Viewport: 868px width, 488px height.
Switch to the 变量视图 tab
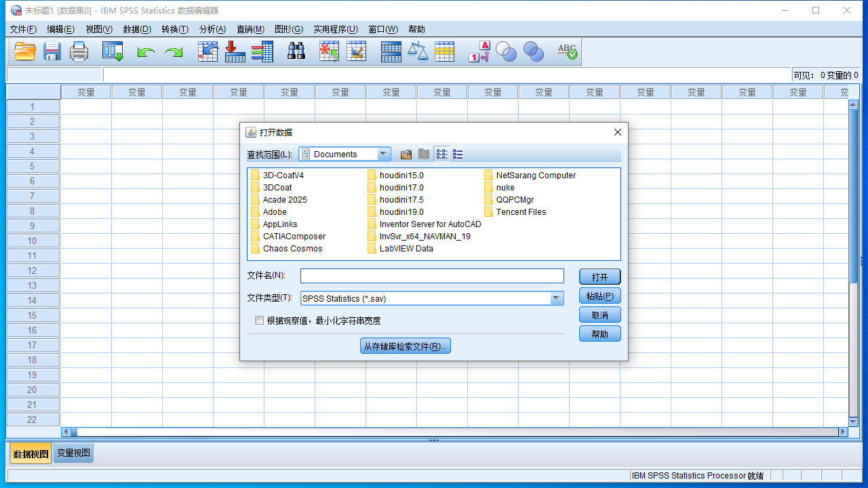tap(73, 453)
